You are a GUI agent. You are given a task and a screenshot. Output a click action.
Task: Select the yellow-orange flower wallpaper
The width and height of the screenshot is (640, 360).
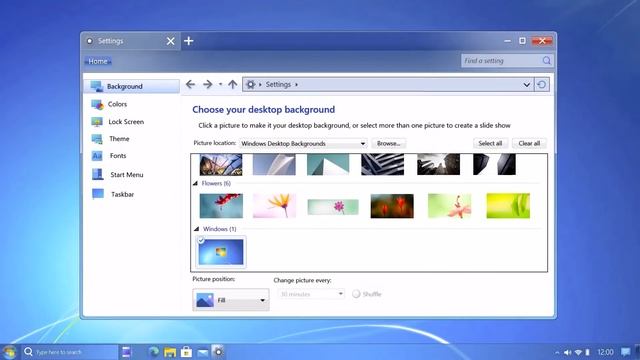point(274,206)
